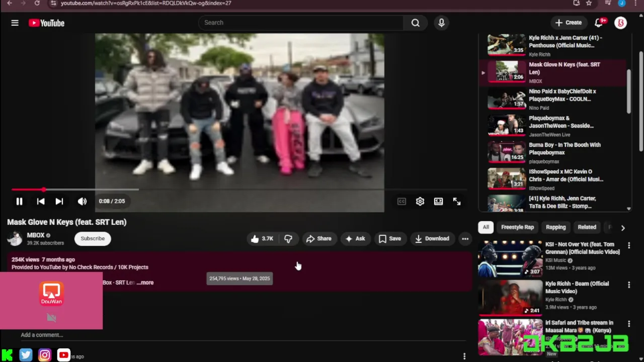Image resolution: width=644 pixels, height=362 pixels.
Task: Play Plaqueboymax & JasonTheWeen Seaside video
Action: pos(552,126)
